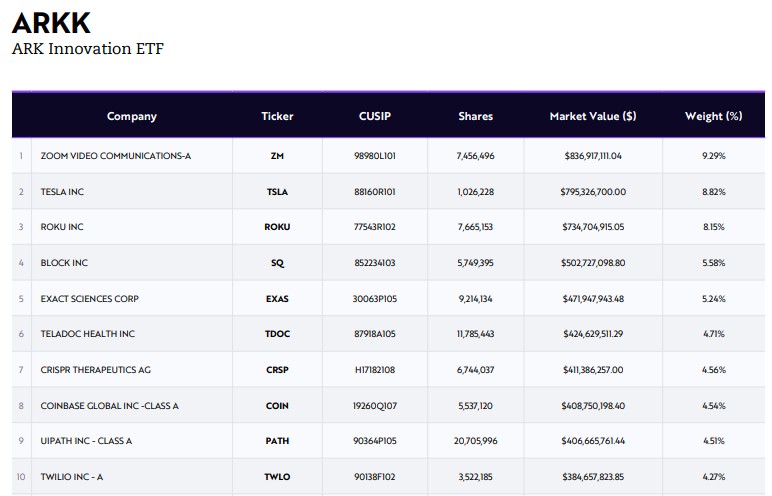
Task: Click the Company column header
Action: (131, 116)
